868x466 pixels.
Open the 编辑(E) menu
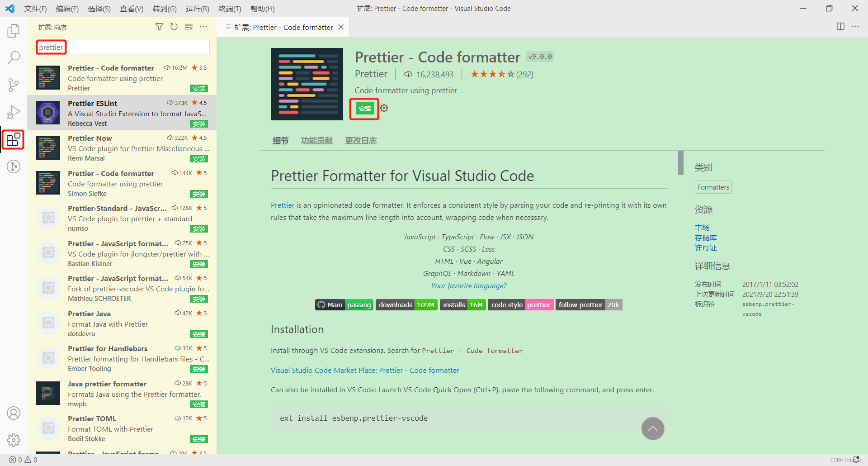coord(67,9)
